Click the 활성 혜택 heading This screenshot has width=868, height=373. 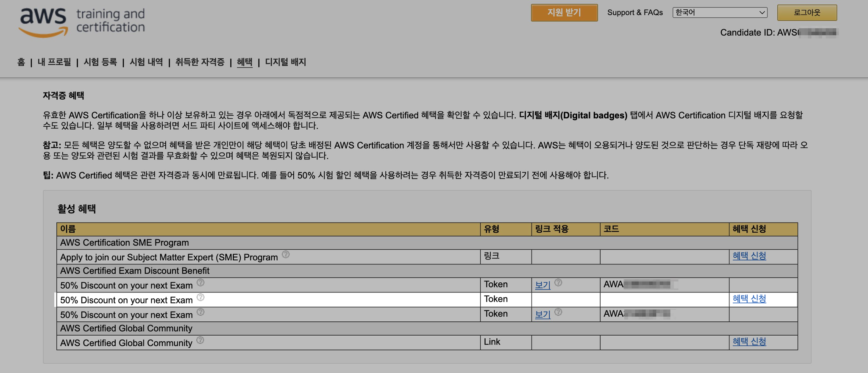tap(77, 209)
